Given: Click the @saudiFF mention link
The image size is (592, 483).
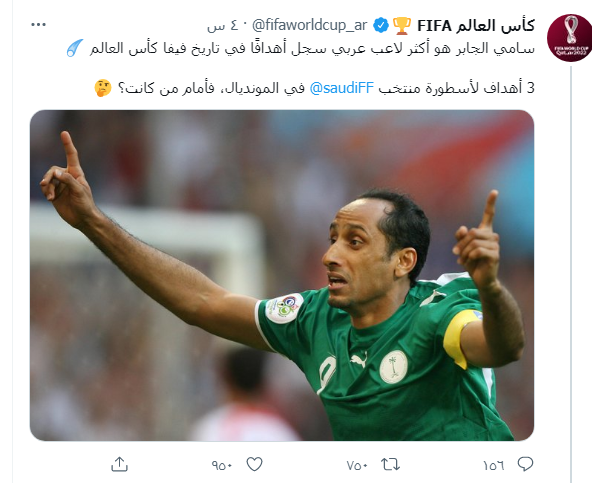Looking at the screenshot, I should (341, 88).
